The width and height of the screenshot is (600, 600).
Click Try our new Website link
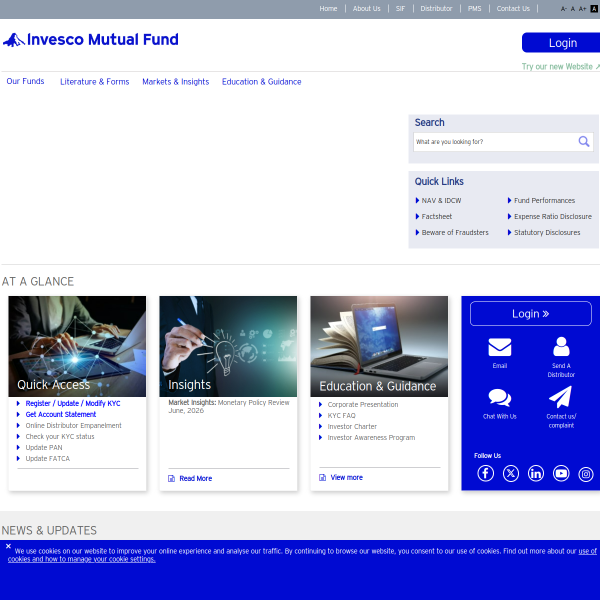coord(561,67)
